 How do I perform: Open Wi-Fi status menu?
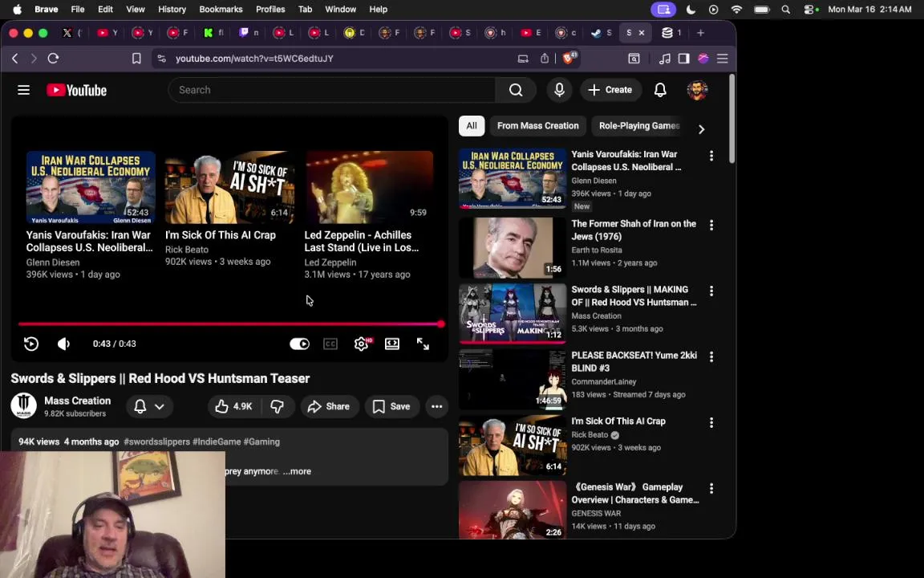click(x=736, y=10)
